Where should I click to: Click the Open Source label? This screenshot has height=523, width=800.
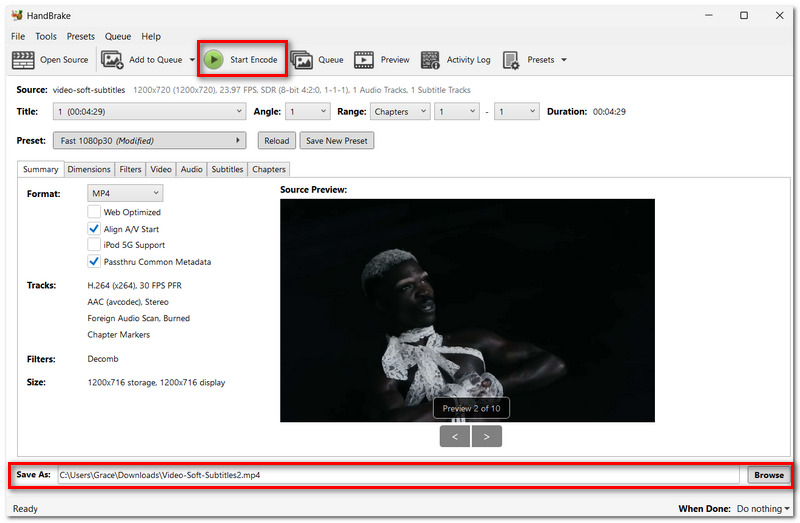64,60
